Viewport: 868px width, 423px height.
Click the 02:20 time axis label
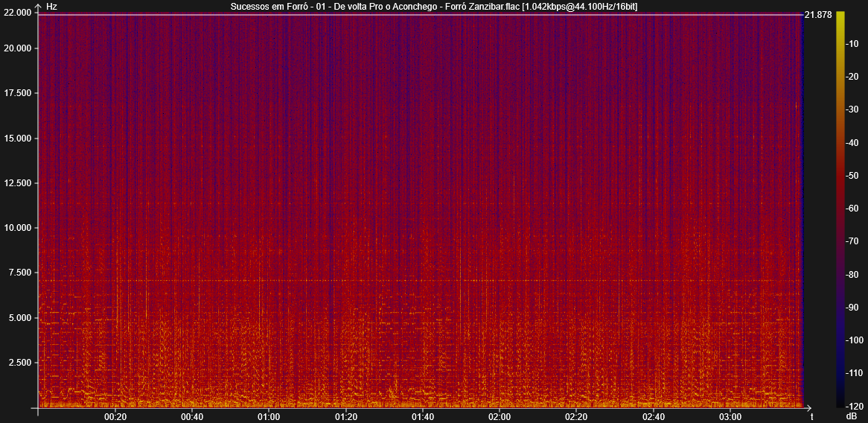pos(576,416)
